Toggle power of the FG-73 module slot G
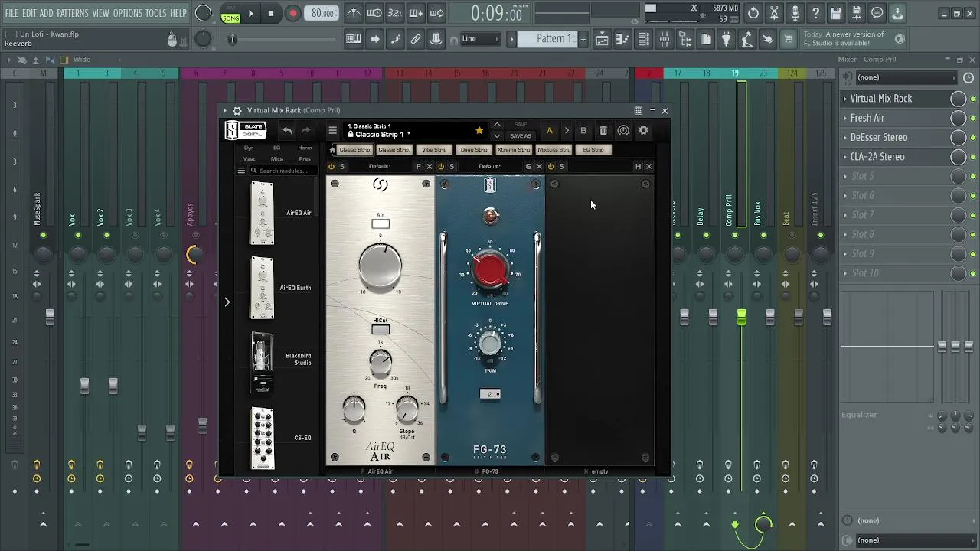The width and height of the screenshot is (980, 551). [x=441, y=167]
